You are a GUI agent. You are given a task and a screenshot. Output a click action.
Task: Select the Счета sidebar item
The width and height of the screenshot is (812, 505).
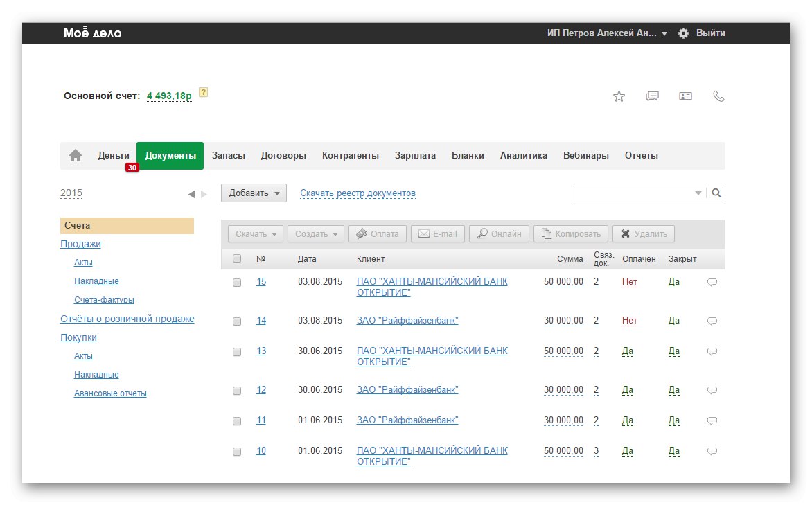[x=127, y=226]
